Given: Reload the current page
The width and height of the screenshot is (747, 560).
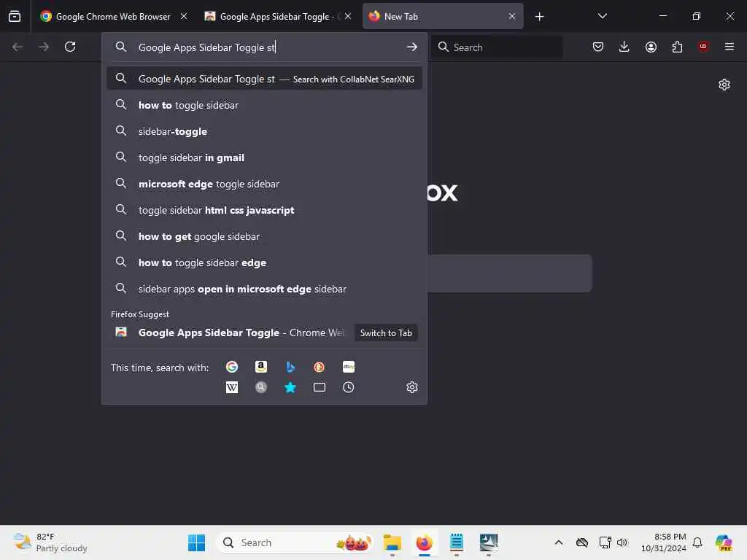Looking at the screenshot, I should pos(70,47).
